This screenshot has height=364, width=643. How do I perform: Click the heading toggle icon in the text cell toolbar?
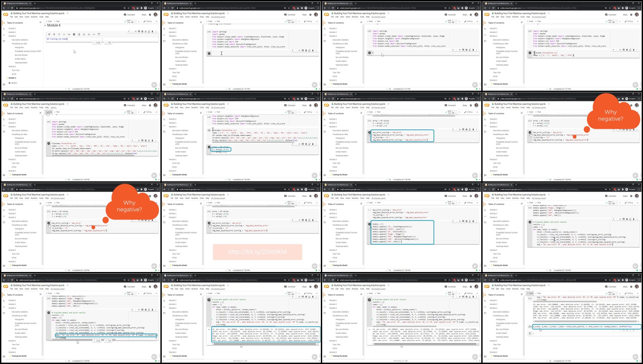click(x=49, y=34)
